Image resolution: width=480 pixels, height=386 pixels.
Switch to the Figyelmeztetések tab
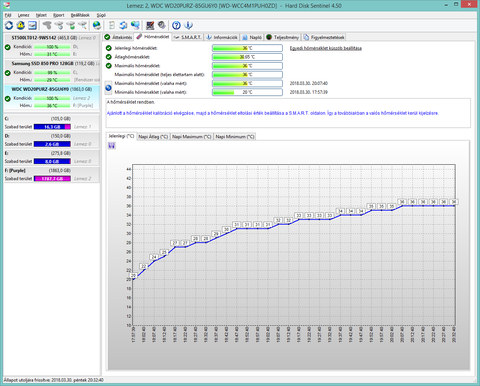click(324, 37)
